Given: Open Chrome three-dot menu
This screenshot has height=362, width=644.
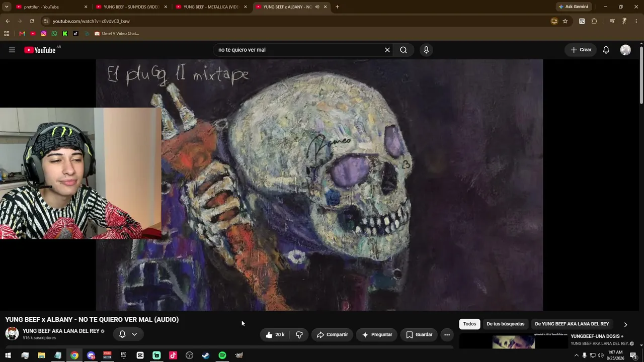Looking at the screenshot, I should coord(636,21).
